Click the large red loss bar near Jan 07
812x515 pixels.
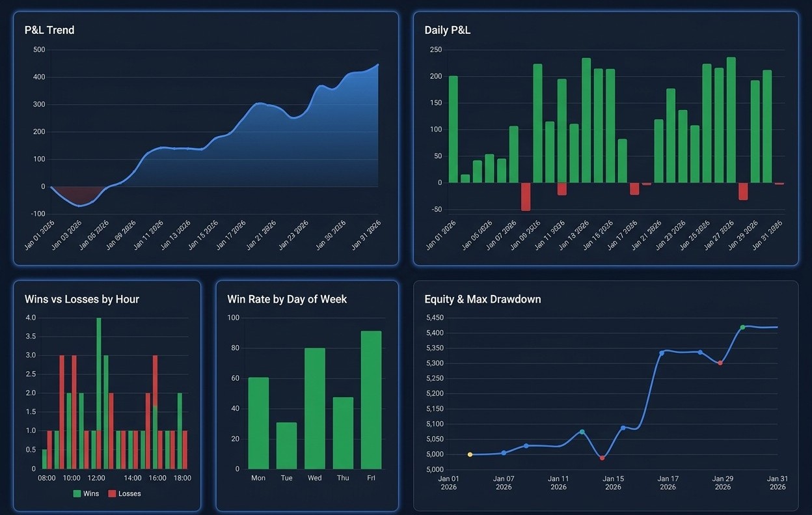pyautogui.click(x=526, y=195)
